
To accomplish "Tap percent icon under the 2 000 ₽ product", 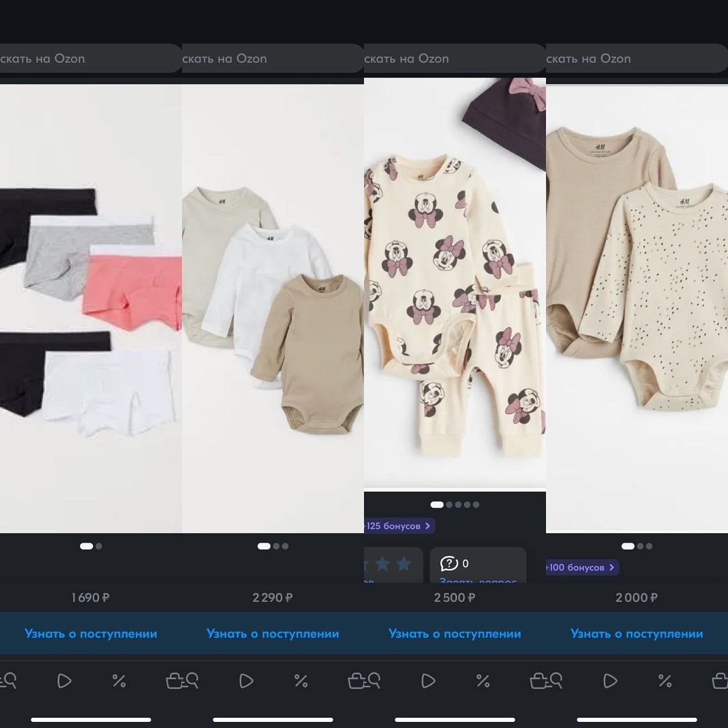I will click(665, 681).
